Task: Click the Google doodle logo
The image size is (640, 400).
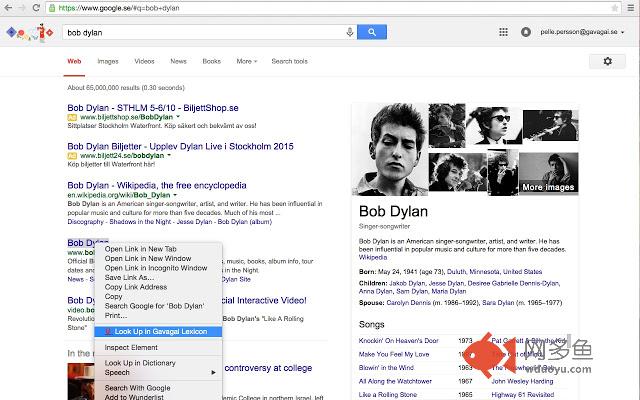Action: [30, 32]
